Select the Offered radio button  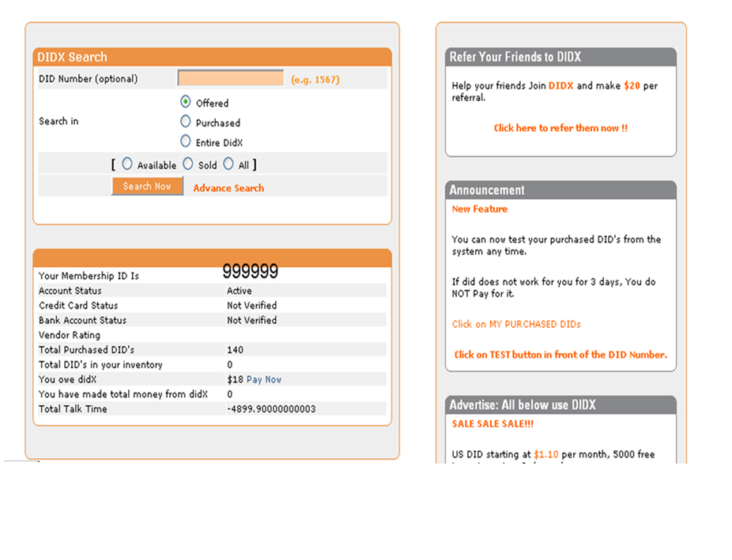tap(186, 102)
